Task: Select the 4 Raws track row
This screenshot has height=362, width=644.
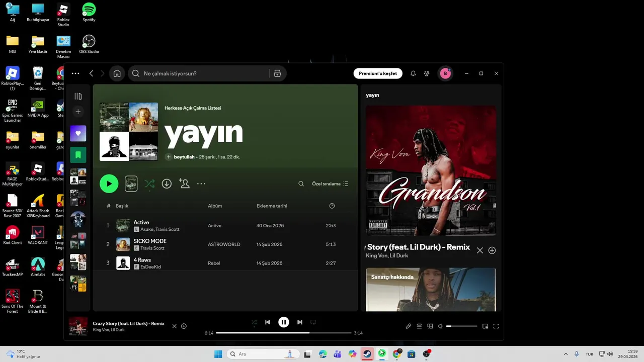Action: (x=225, y=263)
